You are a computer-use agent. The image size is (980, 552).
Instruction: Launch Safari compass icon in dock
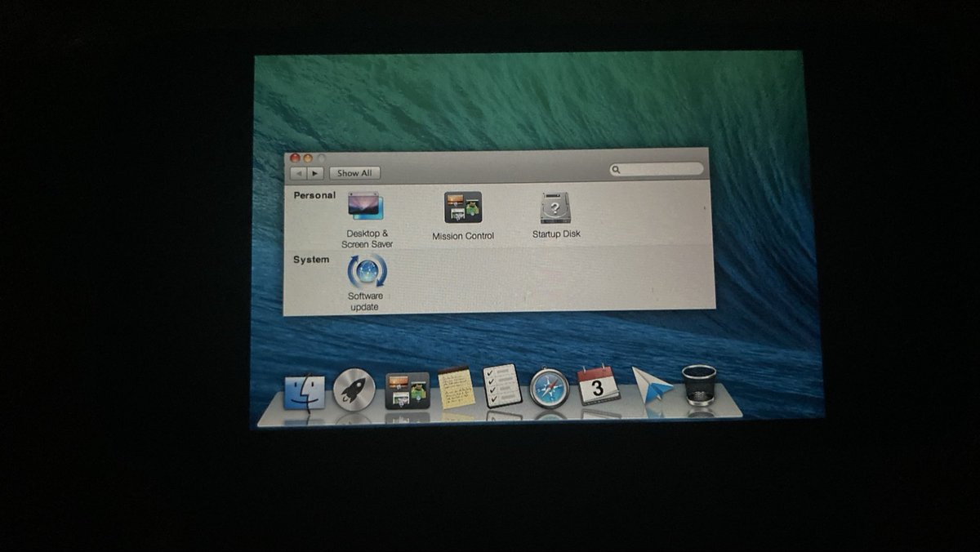pyautogui.click(x=549, y=388)
